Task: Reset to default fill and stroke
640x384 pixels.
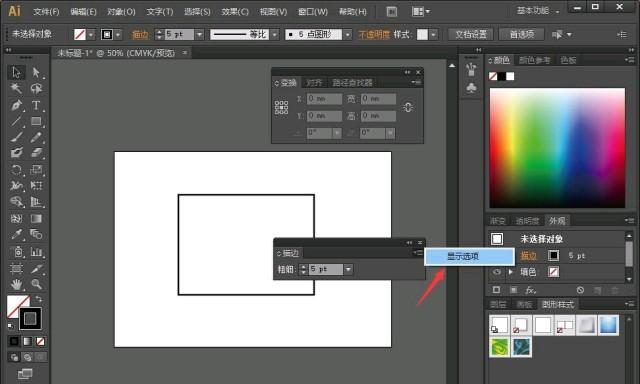Action: [x=11, y=326]
